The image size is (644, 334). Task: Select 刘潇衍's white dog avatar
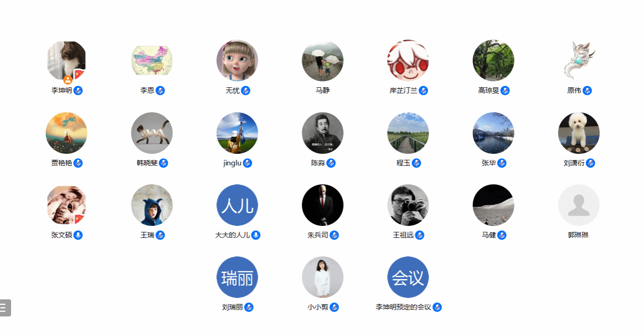579,133
